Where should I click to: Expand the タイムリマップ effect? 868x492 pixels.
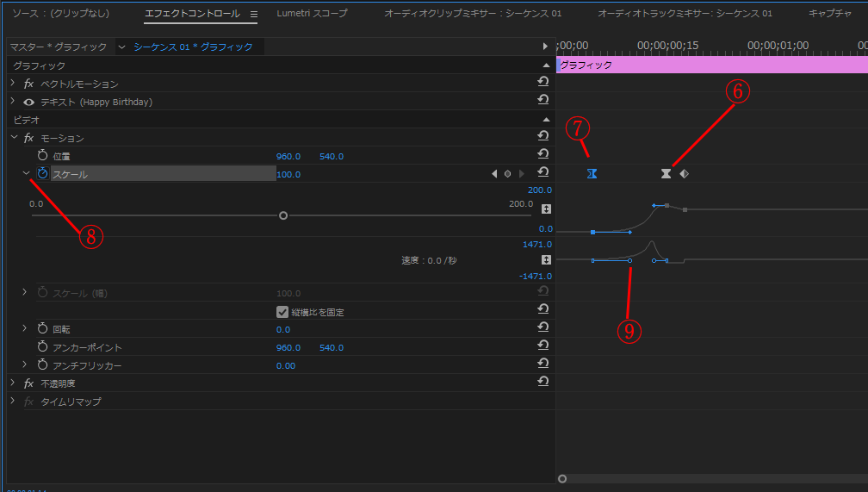pyautogui.click(x=13, y=402)
